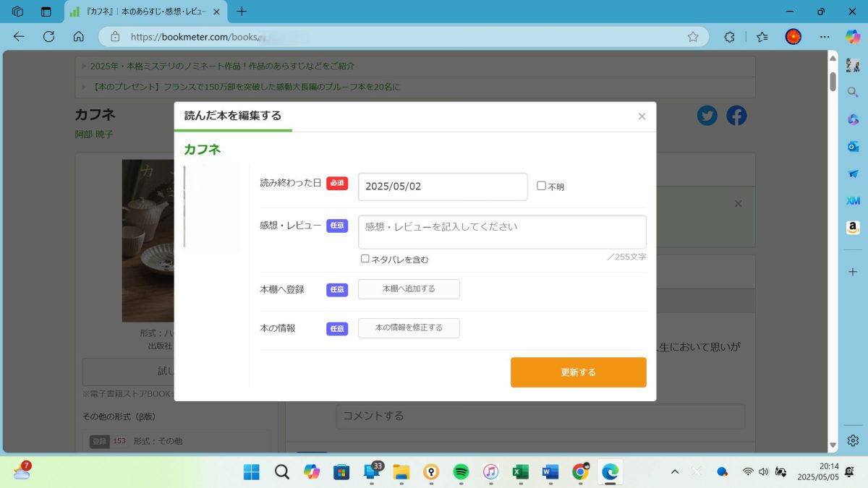Close the edit dialog with X icon
868x488 pixels.
point(642,116)
